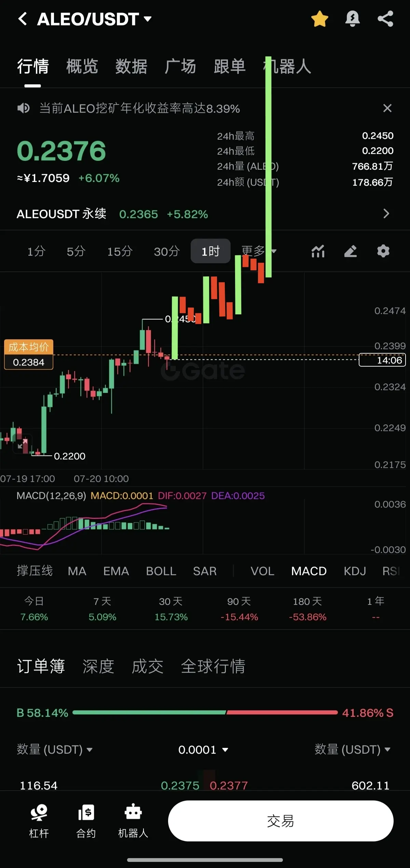Toggle the 撑压线 indicator

tap(35, 571)
